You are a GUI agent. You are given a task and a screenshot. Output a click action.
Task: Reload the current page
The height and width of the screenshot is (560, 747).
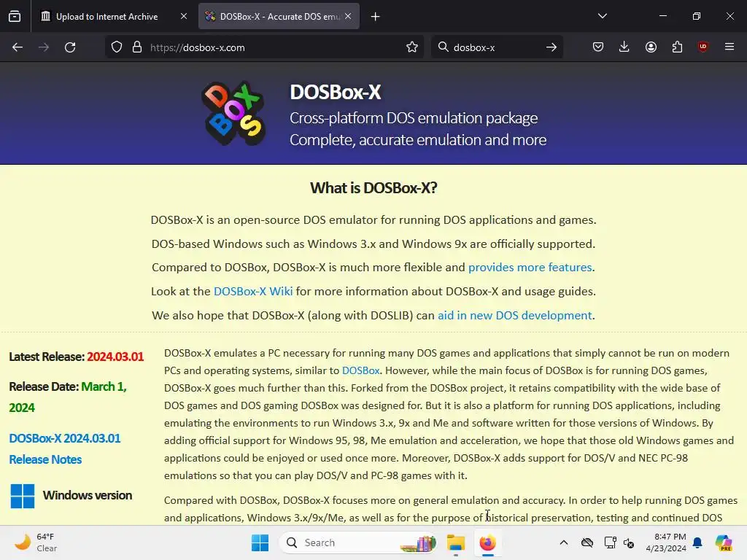click(70, 47)
